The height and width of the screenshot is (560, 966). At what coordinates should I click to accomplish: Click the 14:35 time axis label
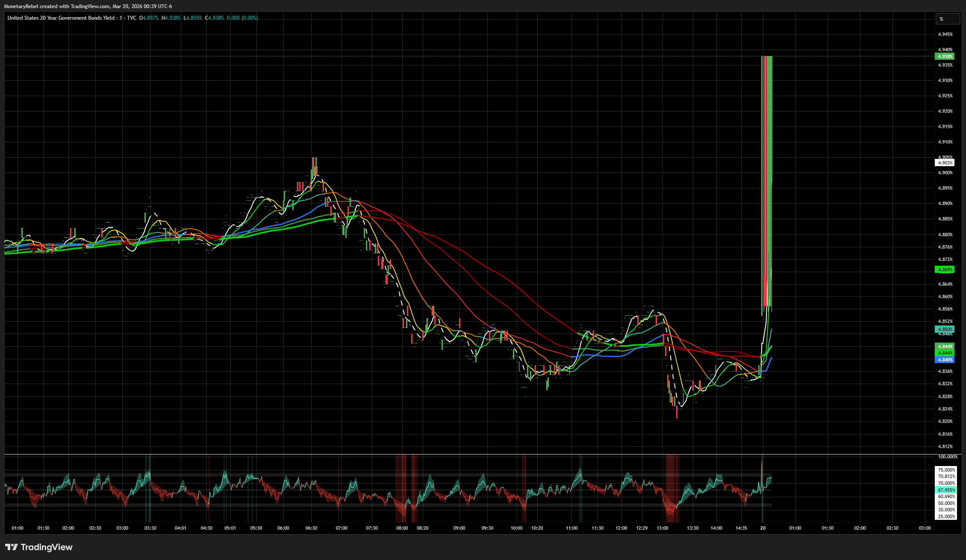[741, 528]
